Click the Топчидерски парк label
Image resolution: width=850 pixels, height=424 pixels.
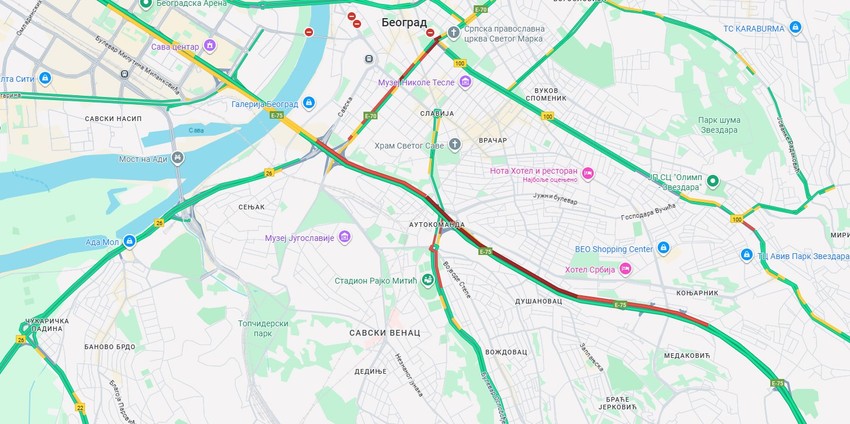[263, 328]
